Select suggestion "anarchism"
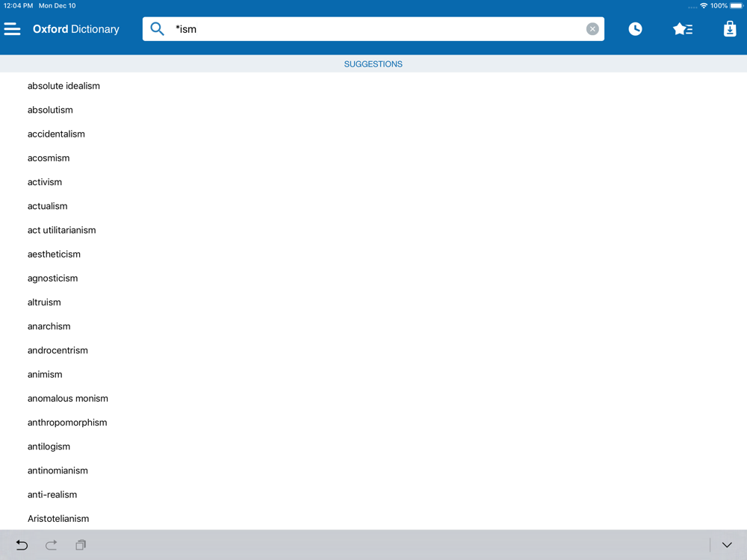This screenshot has height=560, width=747. (x=373, y=326)
